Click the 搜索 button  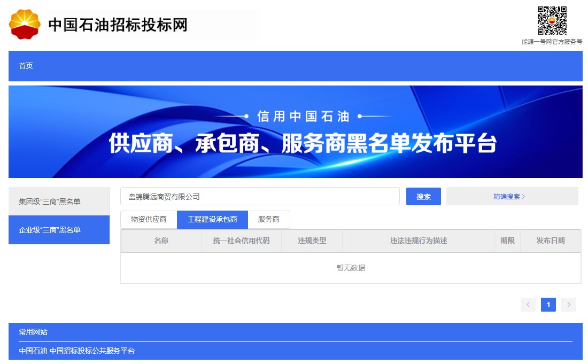(423, 197)
